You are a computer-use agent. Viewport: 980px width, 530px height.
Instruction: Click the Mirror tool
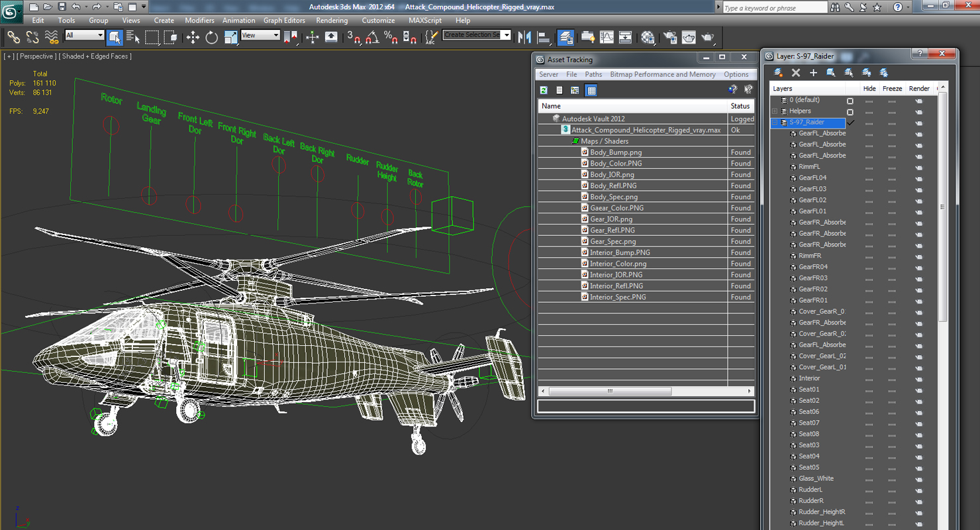pyautogui.click(x=524, y=37)
